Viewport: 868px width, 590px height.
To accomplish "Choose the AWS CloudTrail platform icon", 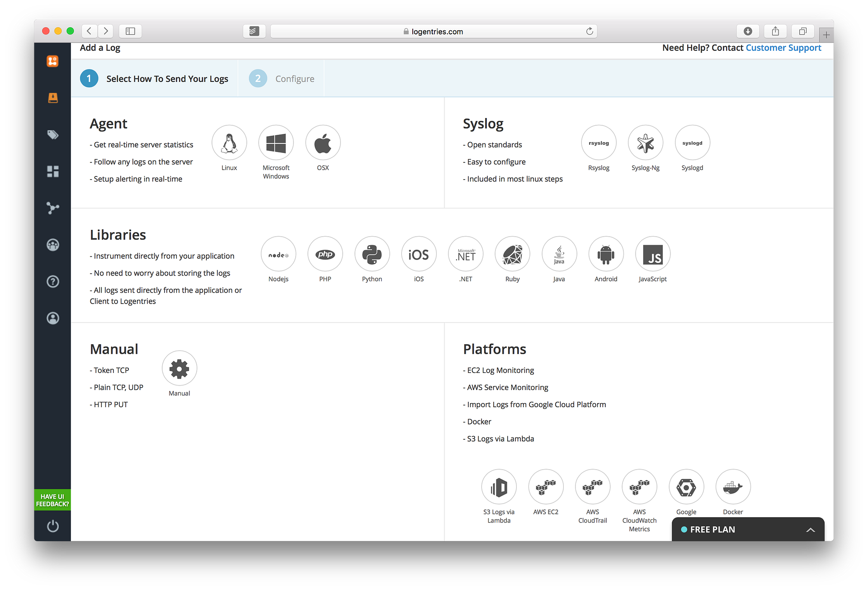I will (592, 487).
